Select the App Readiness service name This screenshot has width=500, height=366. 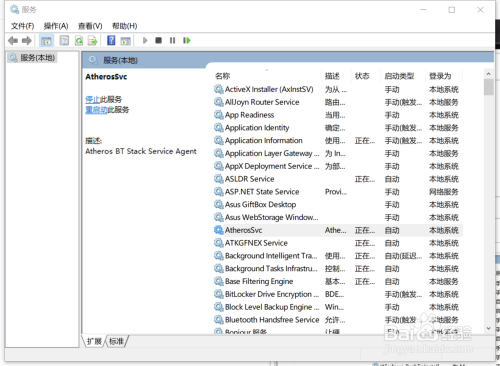249,115
